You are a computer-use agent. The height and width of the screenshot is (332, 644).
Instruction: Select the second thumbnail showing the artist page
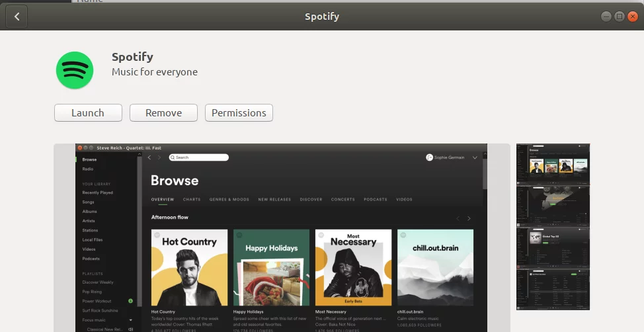[553, 206]
